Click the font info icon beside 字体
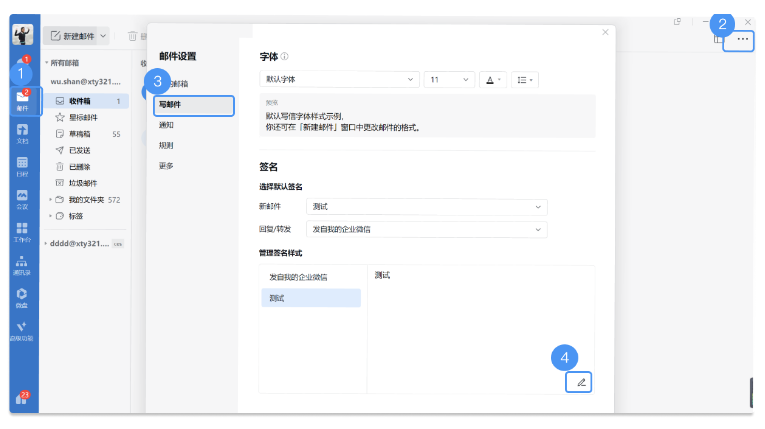 pos(285,57)
